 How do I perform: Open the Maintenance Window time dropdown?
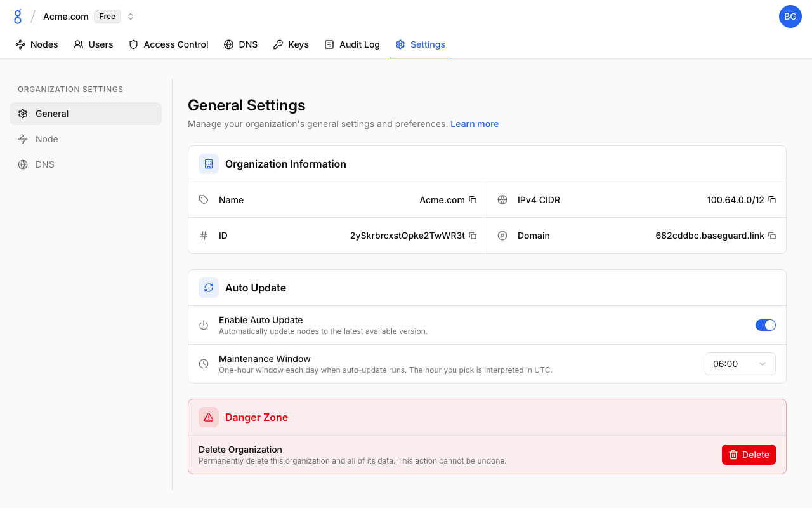pyautogui.click(x=740, y=364)
